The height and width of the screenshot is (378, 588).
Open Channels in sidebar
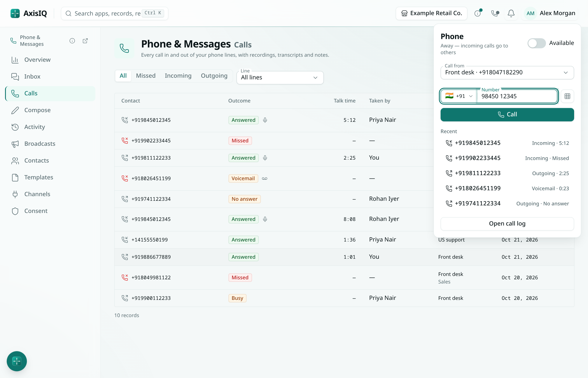(x=50, y=194)
